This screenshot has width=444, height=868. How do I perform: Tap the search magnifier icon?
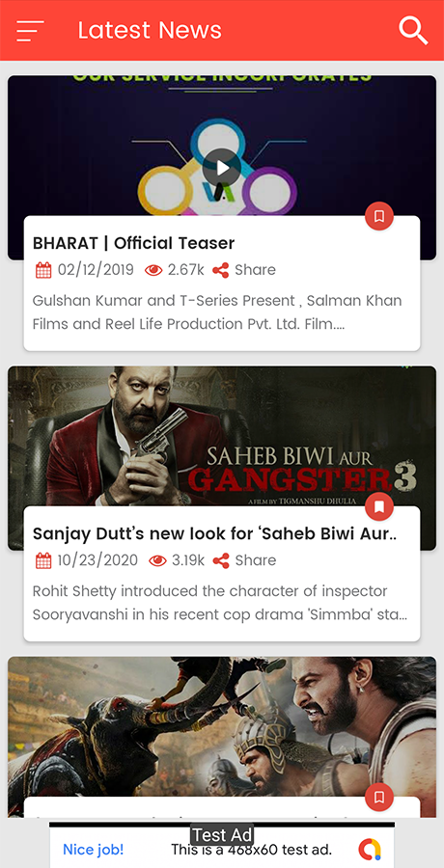413,31
